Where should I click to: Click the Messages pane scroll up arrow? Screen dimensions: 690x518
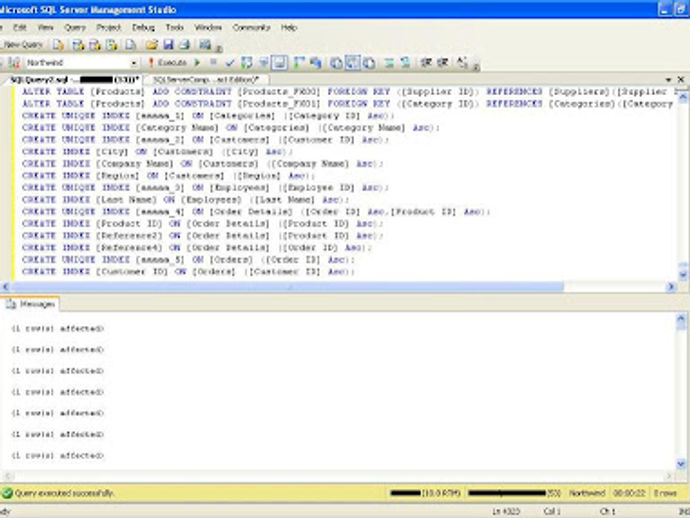point(681,319)
